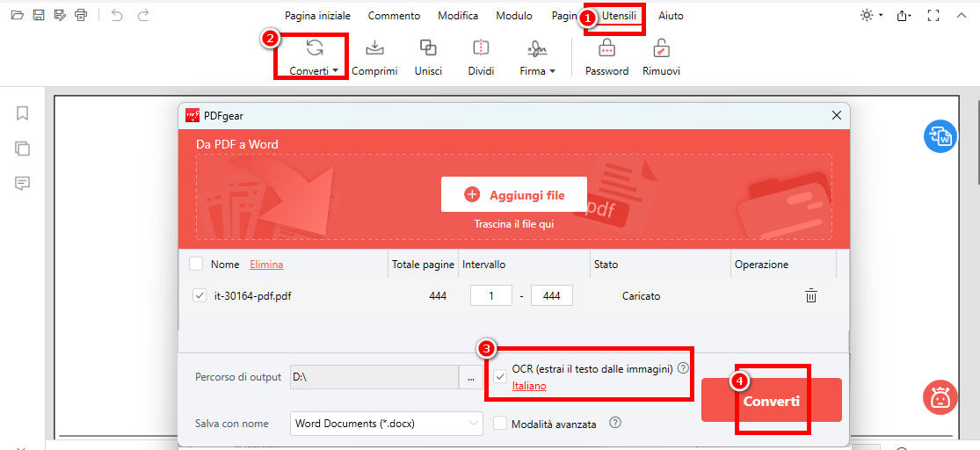
Task: Click the Caricato status text
Action: (641, 296)
